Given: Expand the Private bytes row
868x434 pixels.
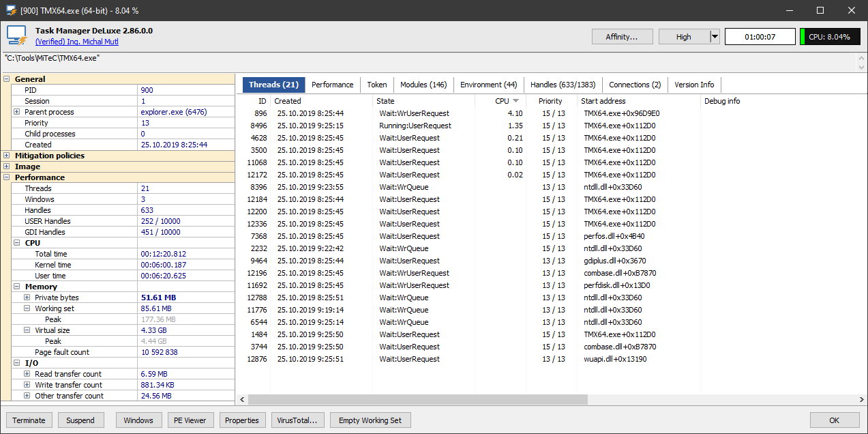Looking at the screenshot, I should (27, 298).
